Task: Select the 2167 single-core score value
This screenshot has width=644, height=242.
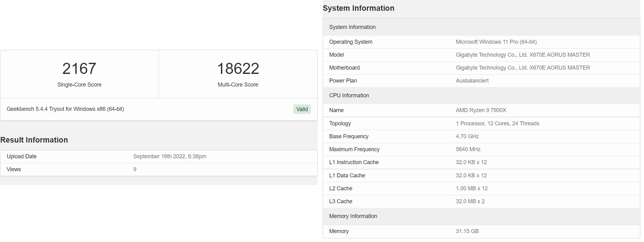Action: tap(79, 68)
